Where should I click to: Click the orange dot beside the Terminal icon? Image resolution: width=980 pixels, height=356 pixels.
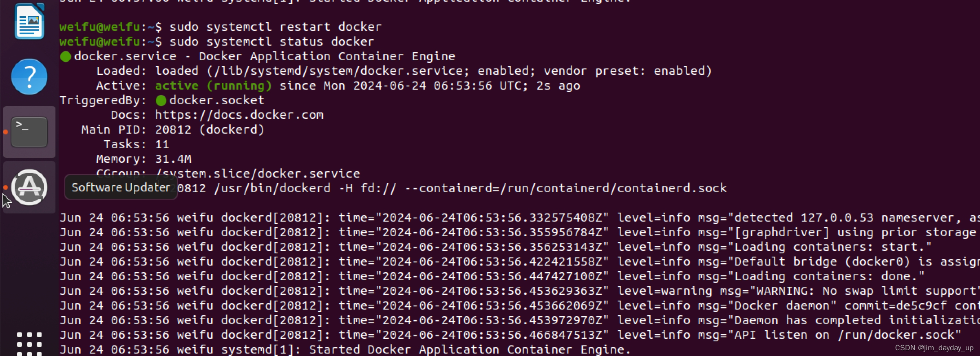(x=6, y=132)
